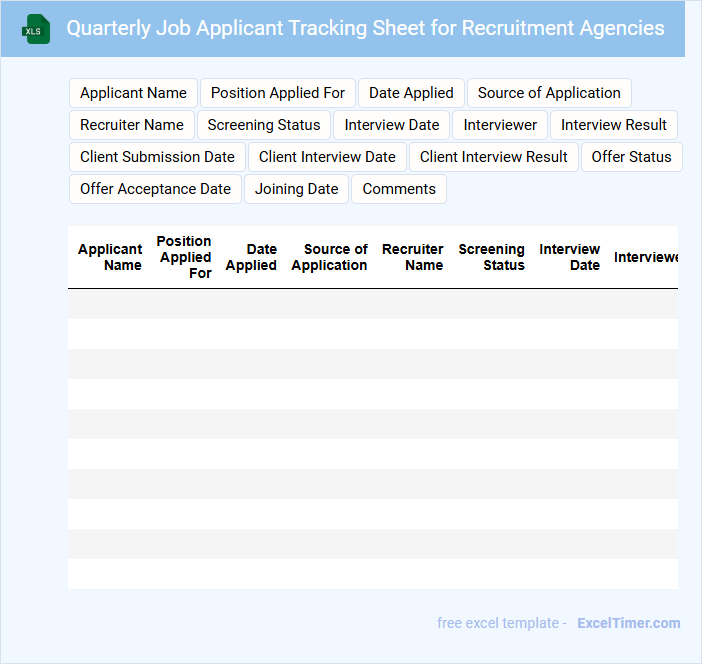
Task: Click the Offer Status tag
Action: coord(631,157)
